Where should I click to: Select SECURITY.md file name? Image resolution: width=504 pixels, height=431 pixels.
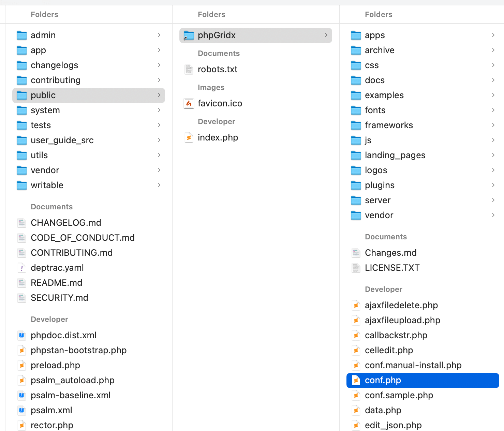coord(59,298)
